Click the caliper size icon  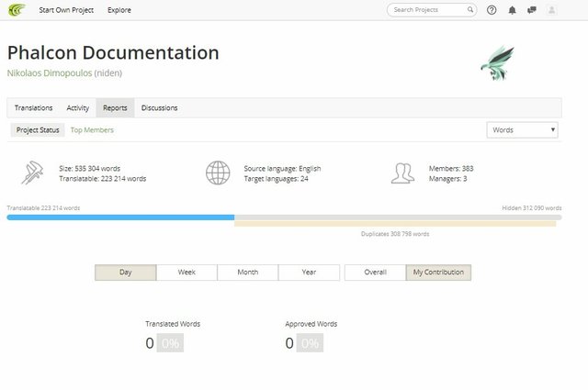point(32,173)
